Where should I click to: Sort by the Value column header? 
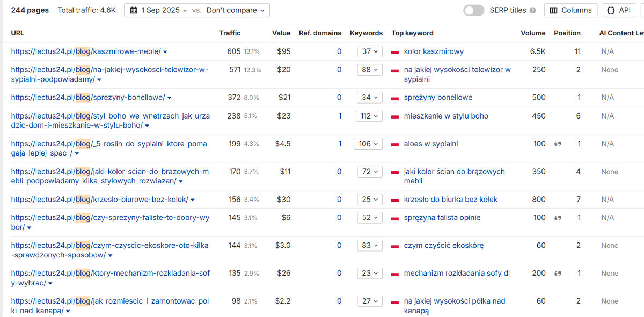click(x=281, y=33)
